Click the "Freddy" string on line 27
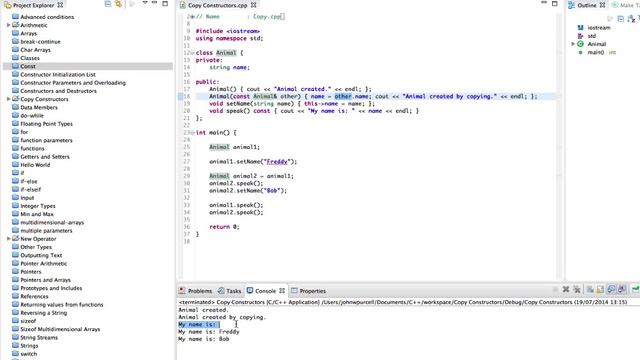 (x=277, y=162)
